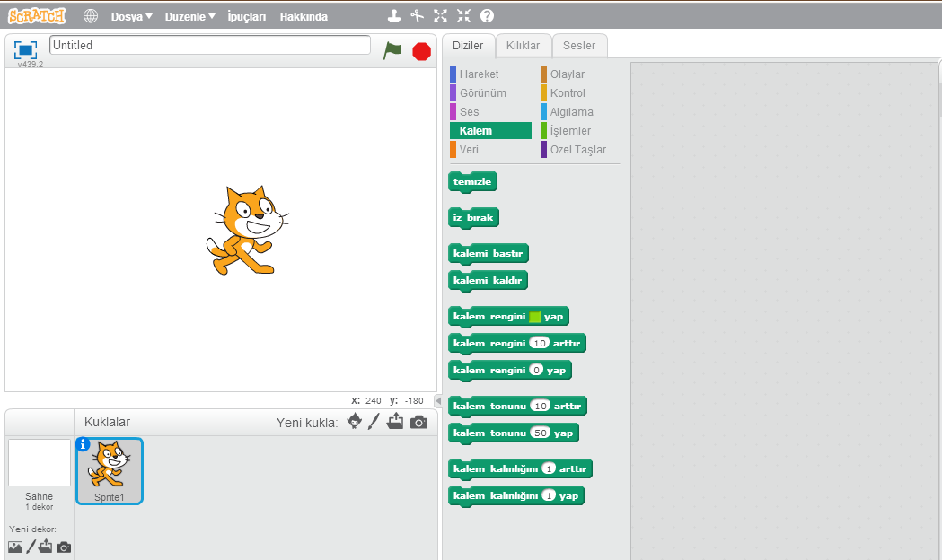Click the cat sprite on stage
The width and height of the screenshot is (942, 560).
248,231
